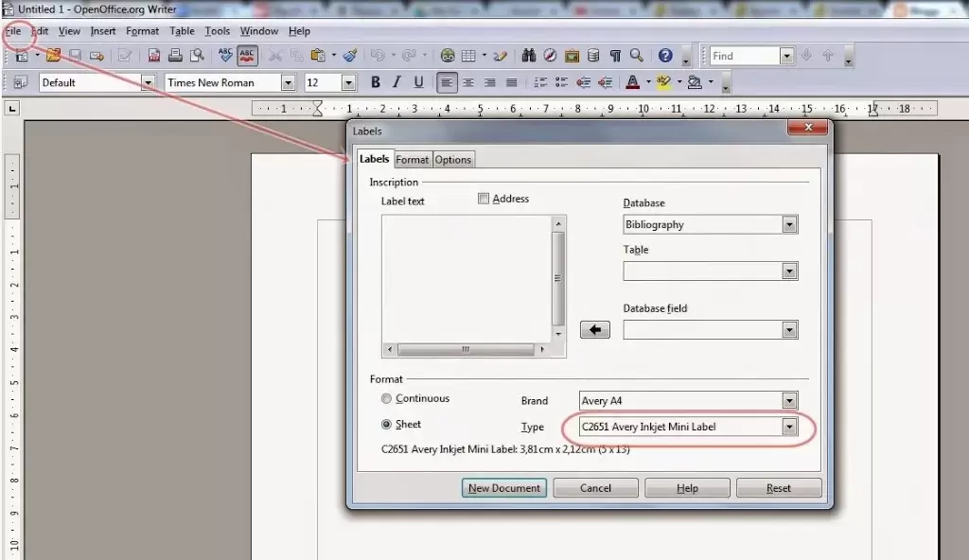The width and height of the screenshot is (969, 560).
Task: Open Find & Replace binoculars icon
Action: tap(528, 56)
